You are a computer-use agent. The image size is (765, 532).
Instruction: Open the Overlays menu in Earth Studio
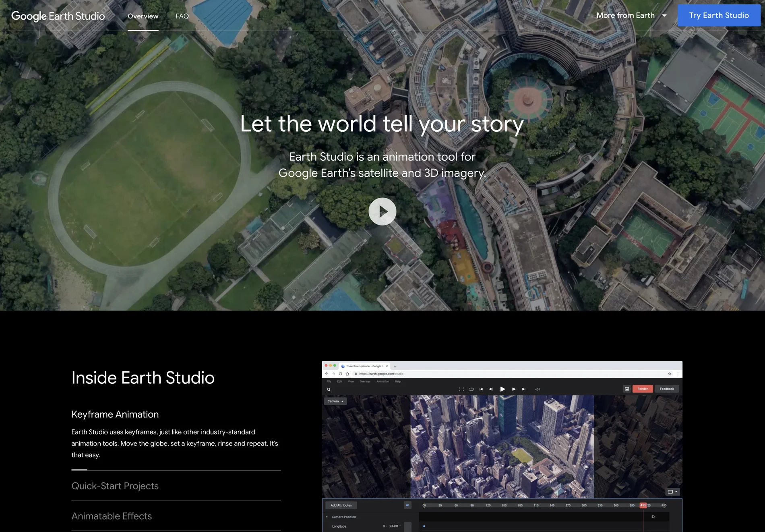365,381
